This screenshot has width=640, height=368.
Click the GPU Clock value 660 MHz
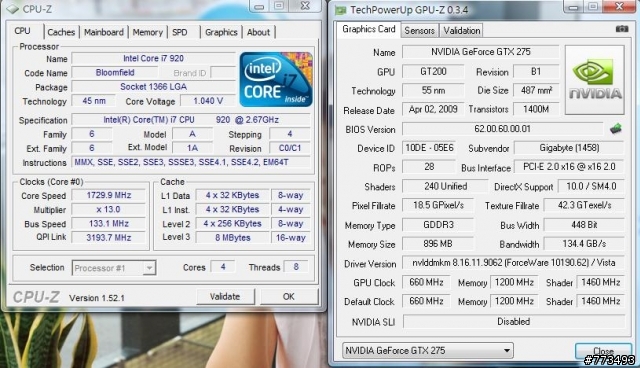click(426, 282)
